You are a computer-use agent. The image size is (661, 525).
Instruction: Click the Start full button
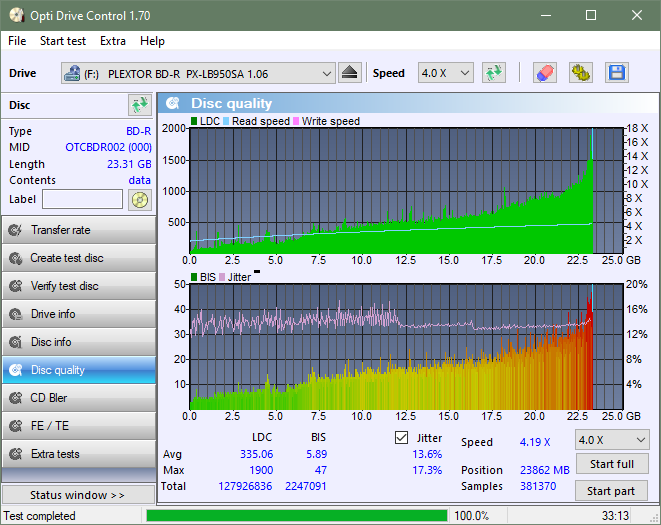[611, 464]
